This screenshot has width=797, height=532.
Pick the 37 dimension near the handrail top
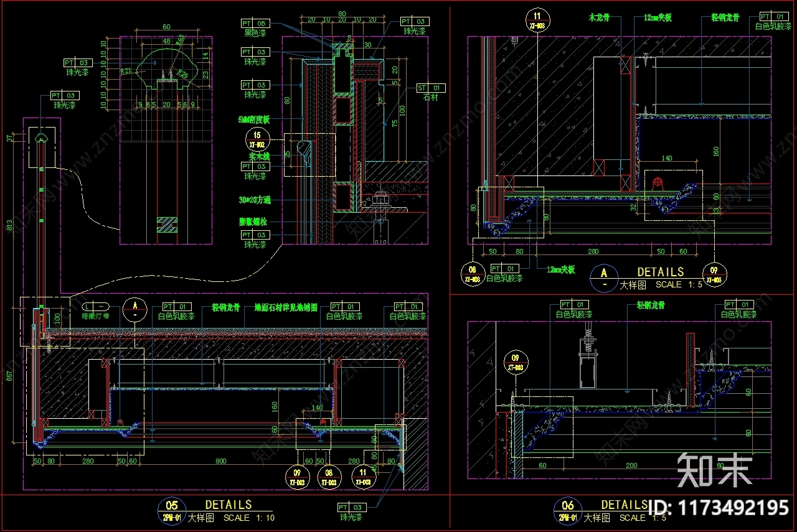[x=9, y=138]
